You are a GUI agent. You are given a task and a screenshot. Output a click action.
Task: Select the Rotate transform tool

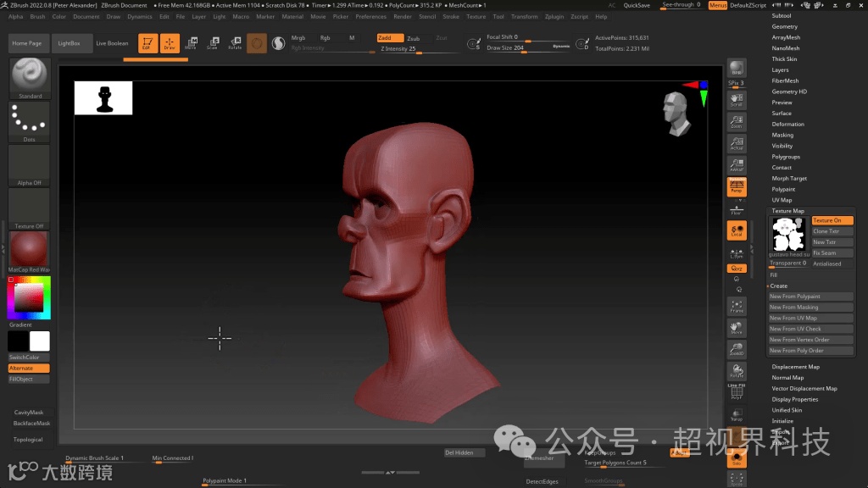tap(235, 43)
